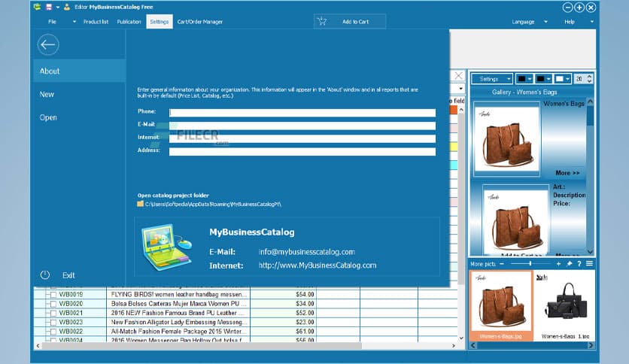This screenshot has height=364, width=629.
Task: Tick the checkbox for row WB0021
Action: click(53, 313)
